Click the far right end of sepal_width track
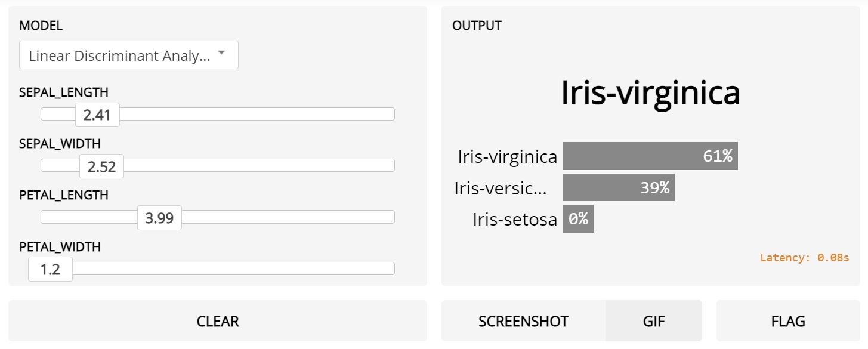Screen dimensions: 868x349 (391, 165)
